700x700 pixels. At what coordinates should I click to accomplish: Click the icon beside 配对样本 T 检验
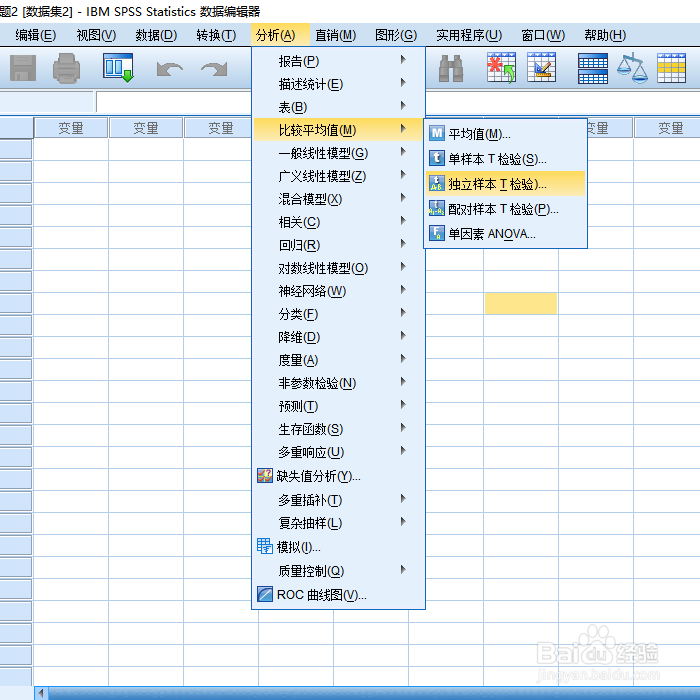(x=437, y=208)
